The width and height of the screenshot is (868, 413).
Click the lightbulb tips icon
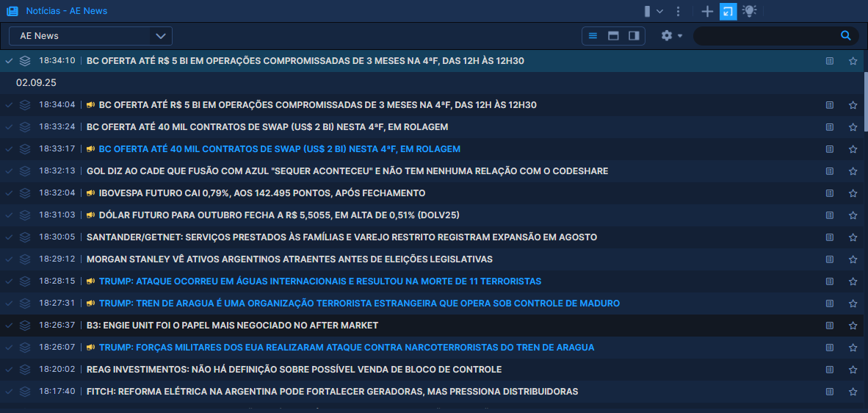(x=749, y=11)
